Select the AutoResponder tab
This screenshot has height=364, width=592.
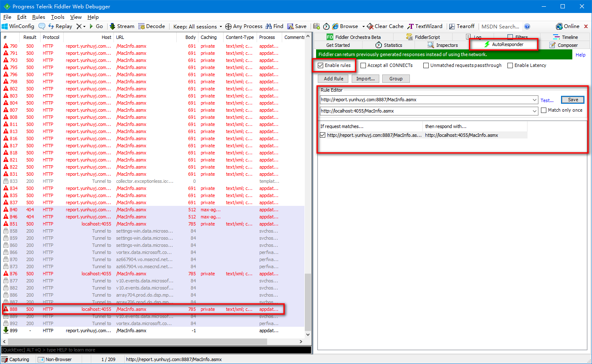click(x=504, y=44)
